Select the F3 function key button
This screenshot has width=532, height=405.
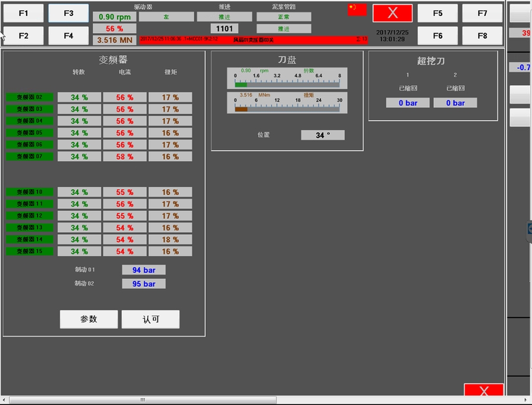pos(69,13)
